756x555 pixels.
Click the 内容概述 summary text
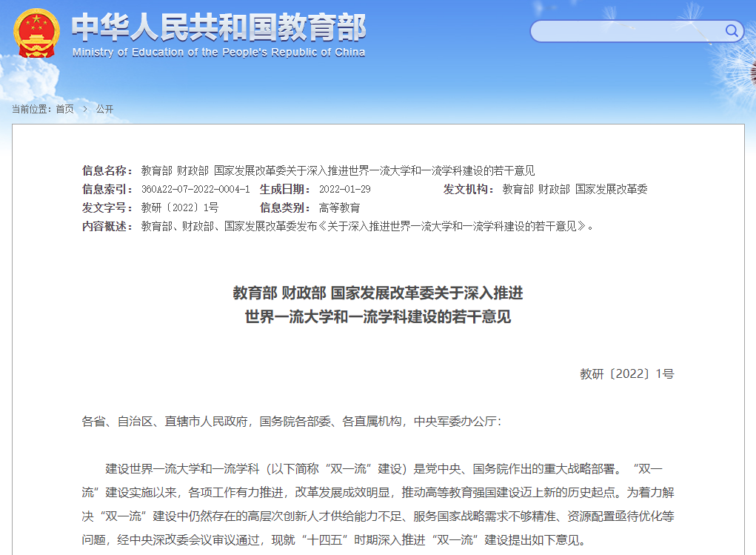point(367,226)
